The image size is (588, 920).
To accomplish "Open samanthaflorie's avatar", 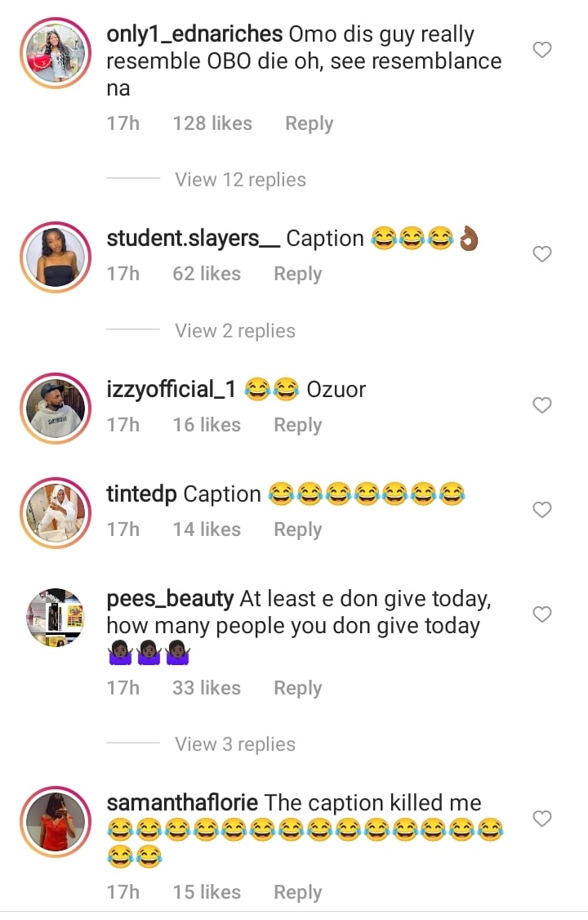I will [56, 822].
